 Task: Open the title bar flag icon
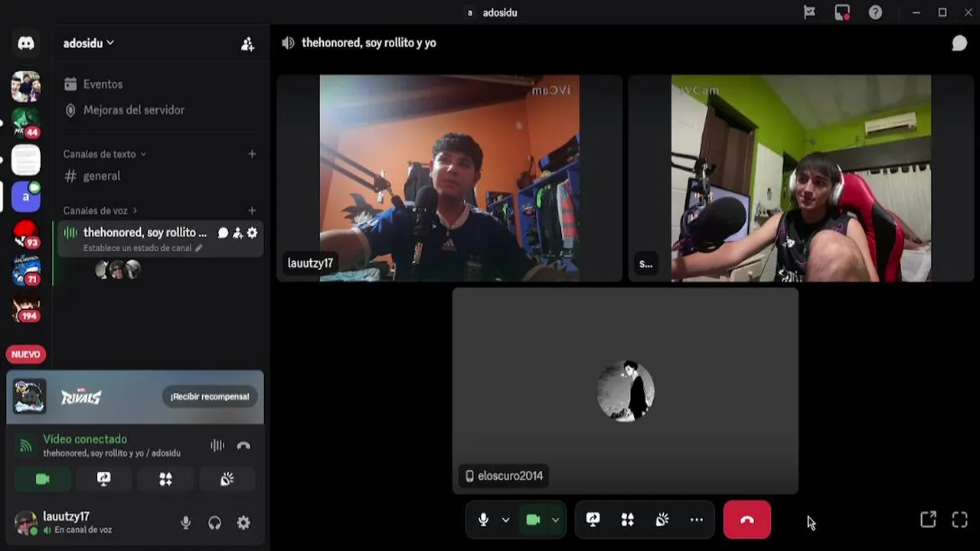coord(809,12)
